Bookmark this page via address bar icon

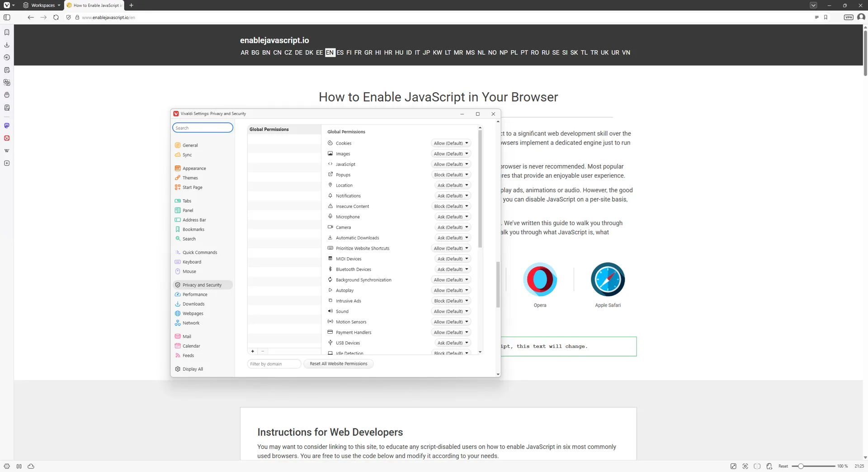point(826,17)
